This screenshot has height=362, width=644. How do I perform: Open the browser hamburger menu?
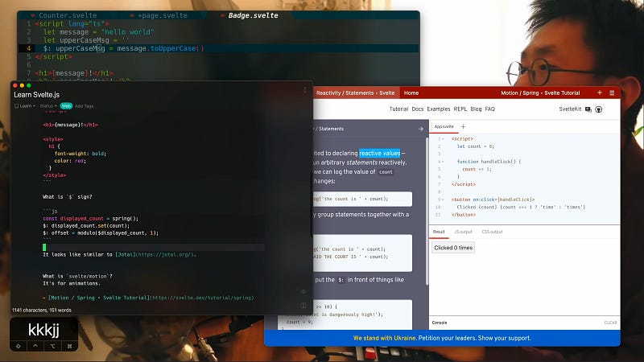(612, 93)
